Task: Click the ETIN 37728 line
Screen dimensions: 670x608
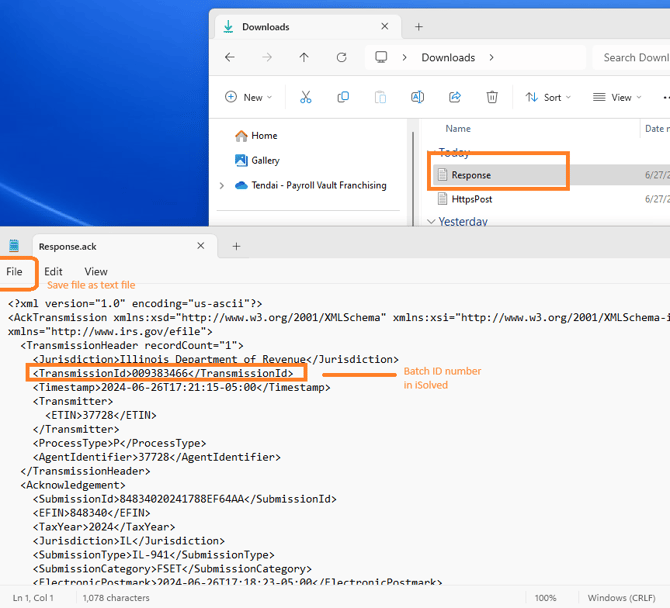Action: click(x=101, y=415)
